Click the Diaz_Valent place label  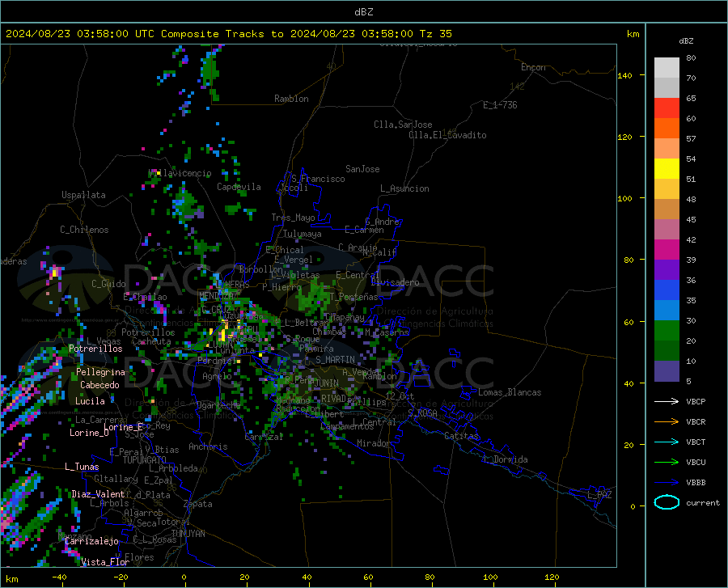coord(98,494)
